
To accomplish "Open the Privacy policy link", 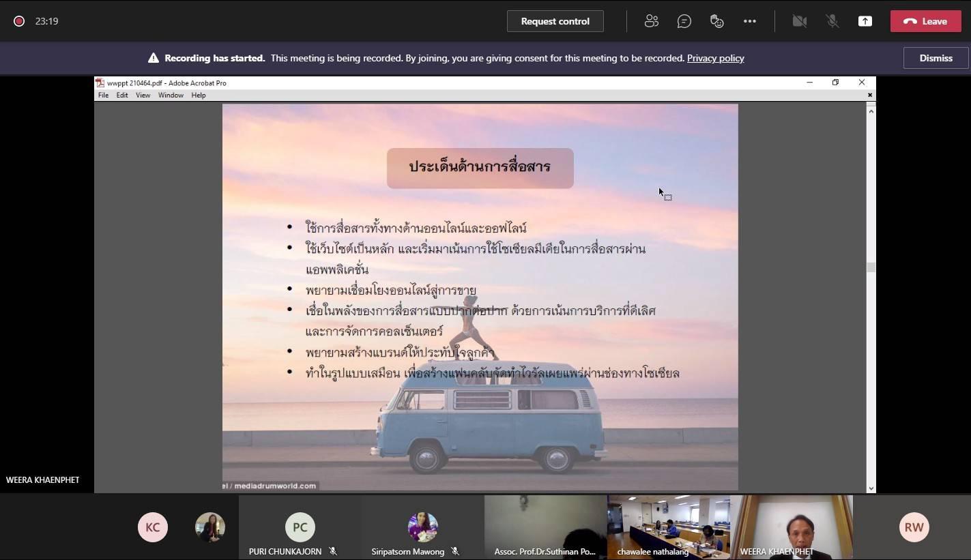I will 715,58.
